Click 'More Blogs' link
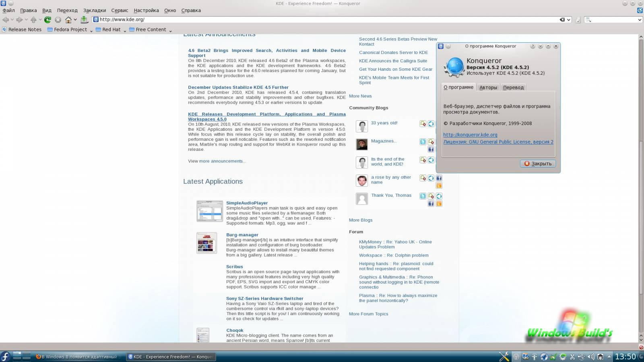 [x=361, y=220]
